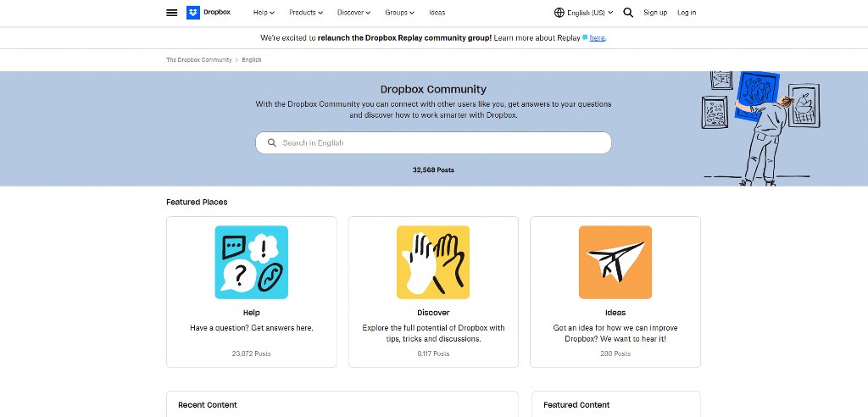Click the Help speech bubbles icon
Image resolution: width=868 pixels, height=417 pixels.
click(x=251, y=262)
